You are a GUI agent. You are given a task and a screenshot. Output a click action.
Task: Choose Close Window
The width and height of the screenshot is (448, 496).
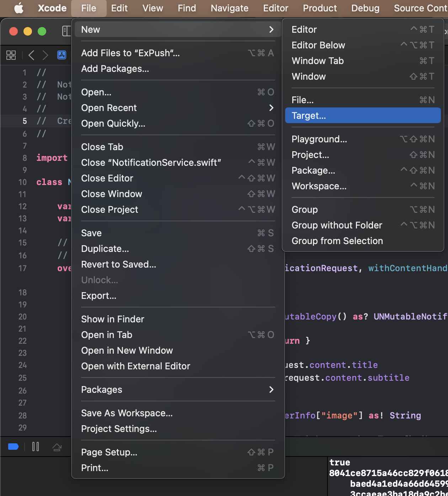(178, 194)
